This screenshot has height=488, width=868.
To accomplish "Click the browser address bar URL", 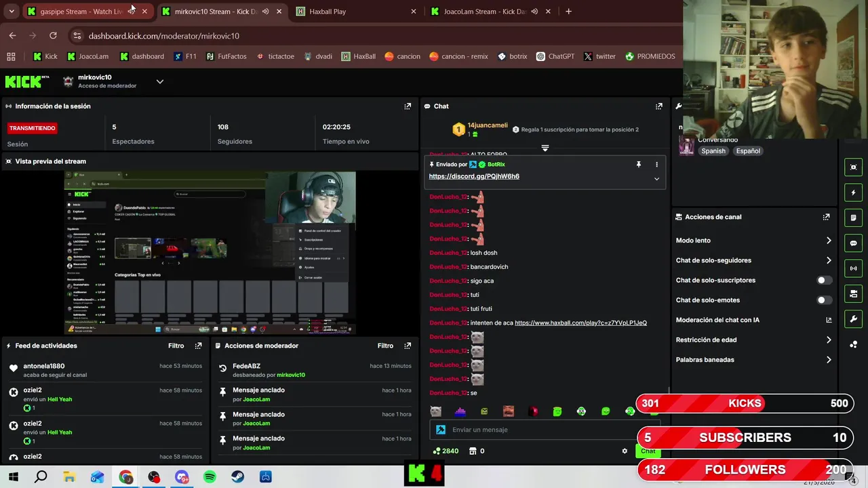I will tap(163, 36).
